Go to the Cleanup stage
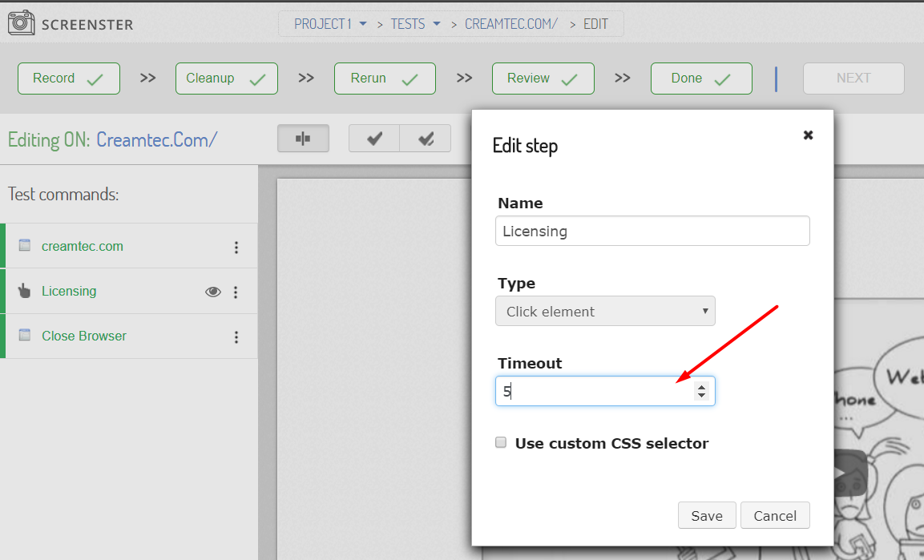The height and width of the screenshot is (560, 924). pos(226,79)
